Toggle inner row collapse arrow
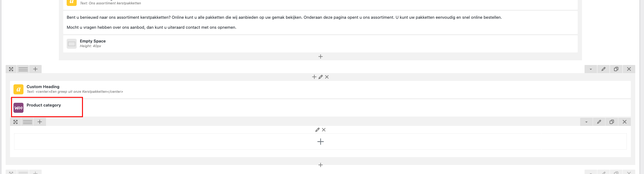 [586, 122]
